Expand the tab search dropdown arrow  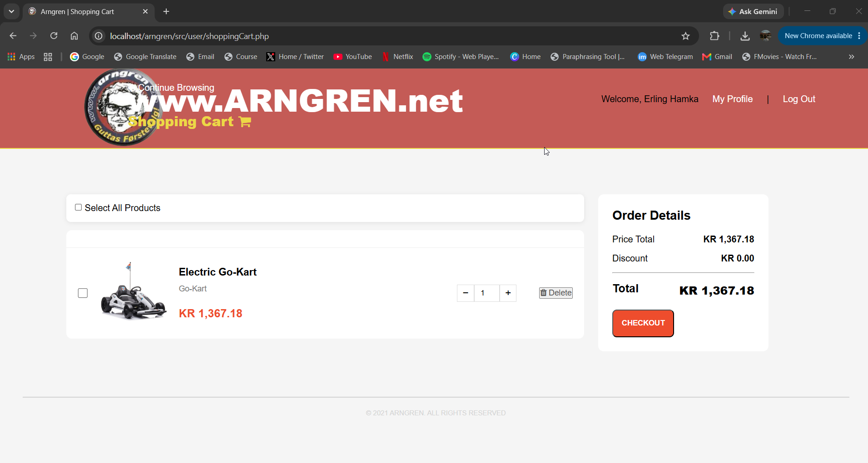click(11, 11)
